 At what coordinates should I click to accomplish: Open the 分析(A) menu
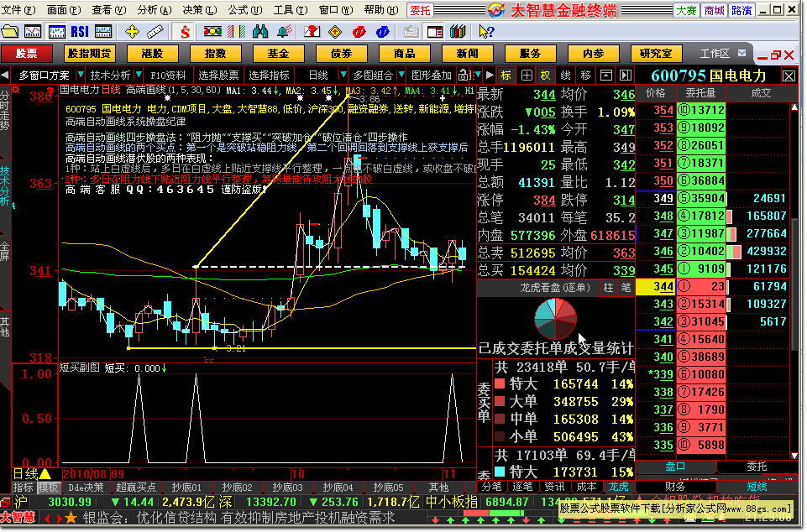point(155,10)
